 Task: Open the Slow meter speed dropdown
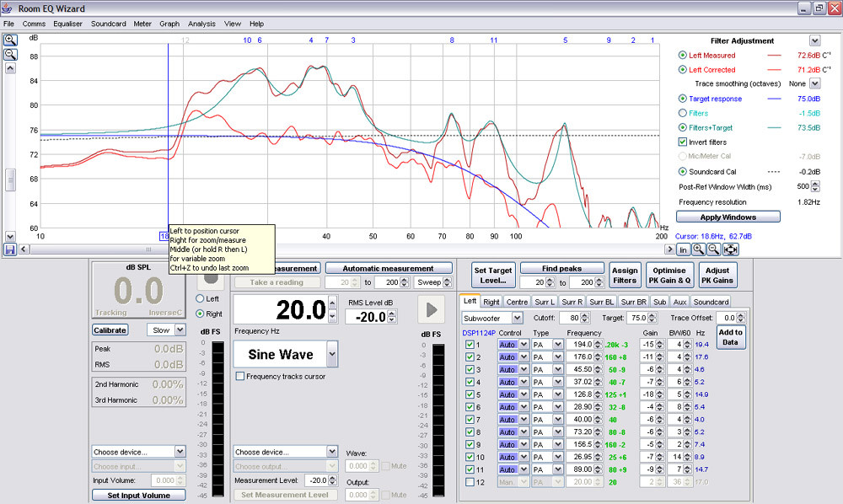[180, 330]
